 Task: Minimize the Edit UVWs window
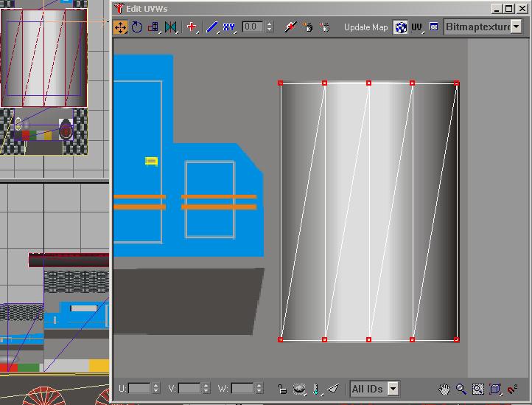[x=497, y=9]
